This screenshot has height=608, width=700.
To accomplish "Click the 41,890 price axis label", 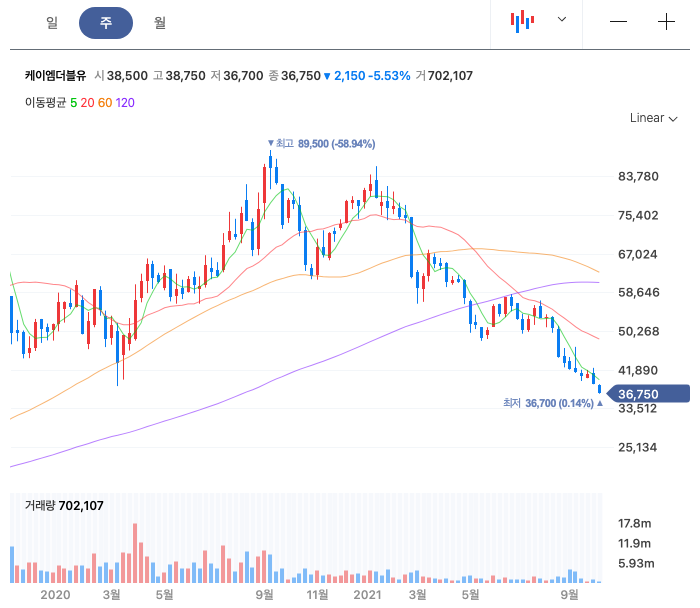I will pos(638,370).
